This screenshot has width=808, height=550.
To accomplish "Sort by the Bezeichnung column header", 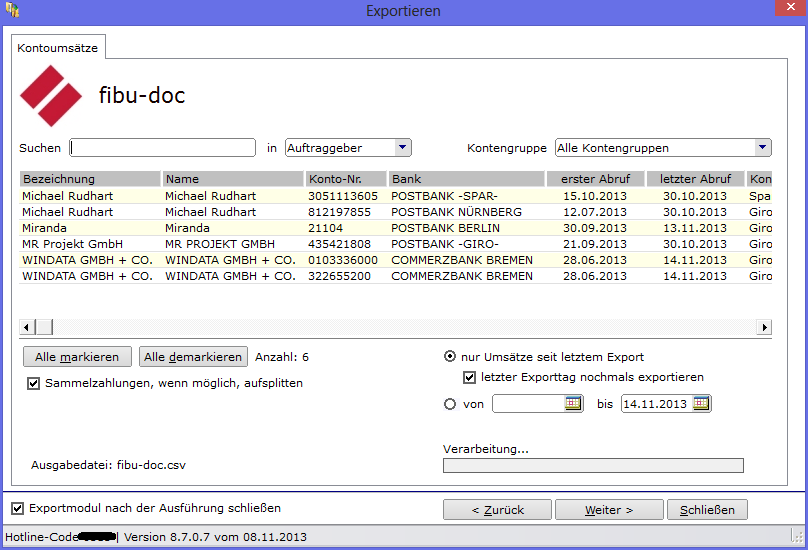I will pyautogui.click(x=90, y=179).
